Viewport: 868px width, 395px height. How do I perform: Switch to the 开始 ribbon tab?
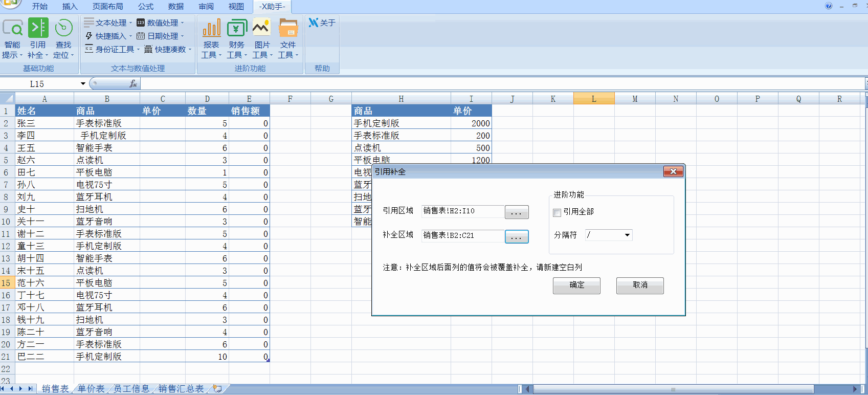pyautogui.click(x=39, y=6)
